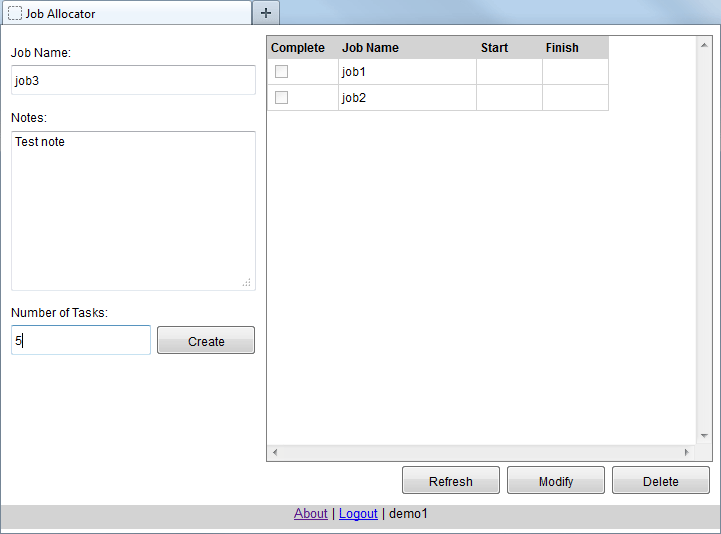Focus the Number of Tasks field
This screenshot has height=534, width=721.
click(x=80, y=340)
